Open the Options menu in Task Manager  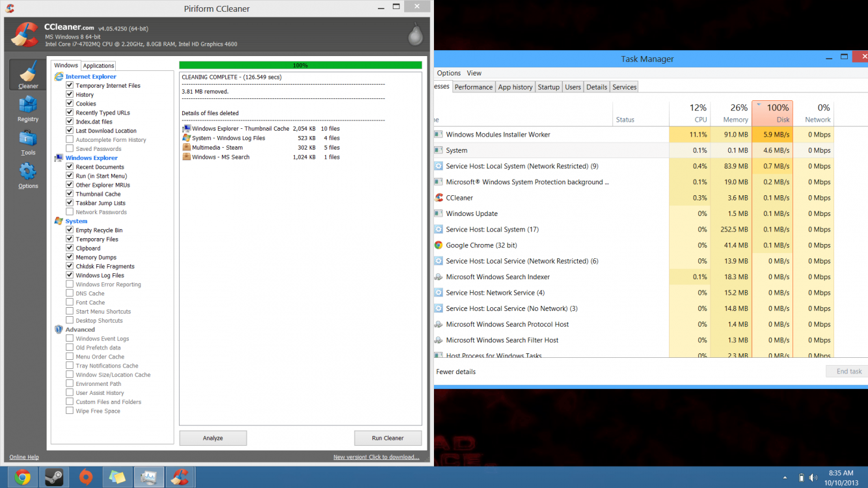pyautogui.click(x=449, y=73)
